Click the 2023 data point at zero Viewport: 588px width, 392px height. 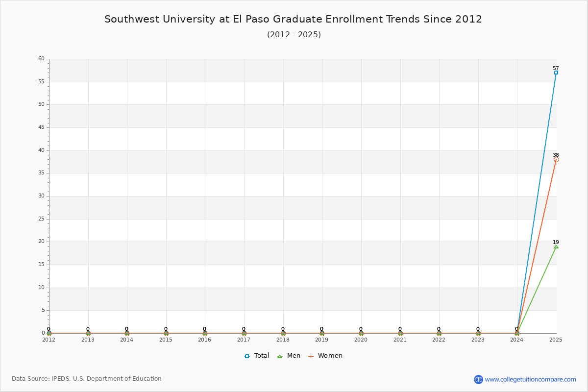(x=478, y=333)
